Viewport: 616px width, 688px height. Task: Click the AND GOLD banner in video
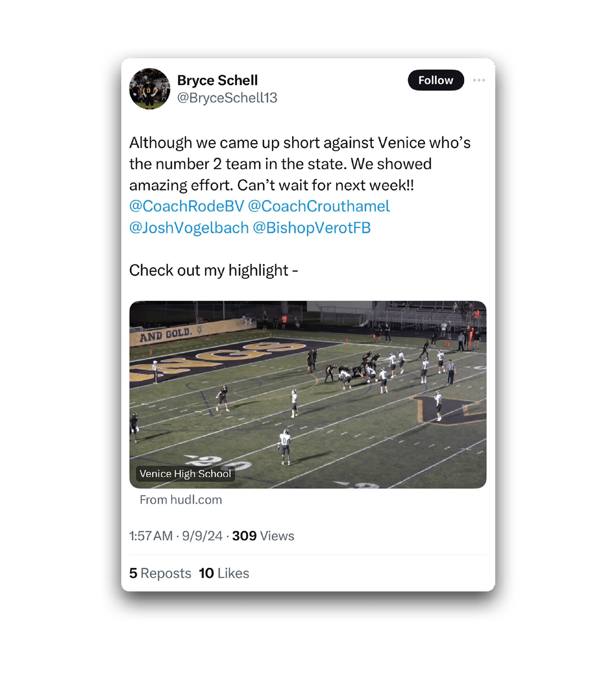pyautogui.click(x=165, y=335)
